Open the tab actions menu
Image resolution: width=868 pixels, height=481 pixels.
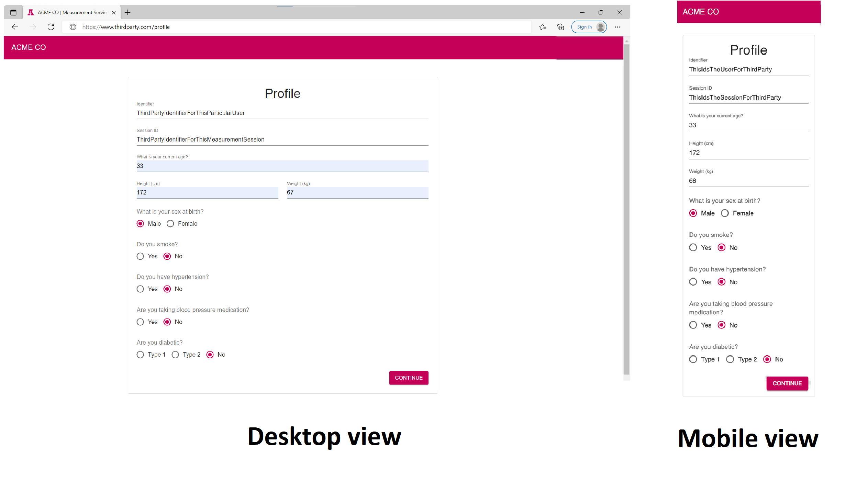[x=13, y=12]
